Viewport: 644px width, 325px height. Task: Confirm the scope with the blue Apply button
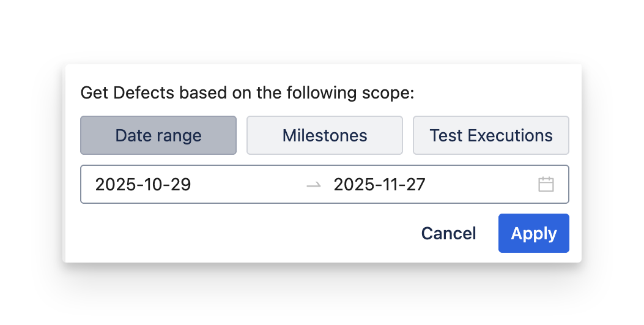pos(534,233)
